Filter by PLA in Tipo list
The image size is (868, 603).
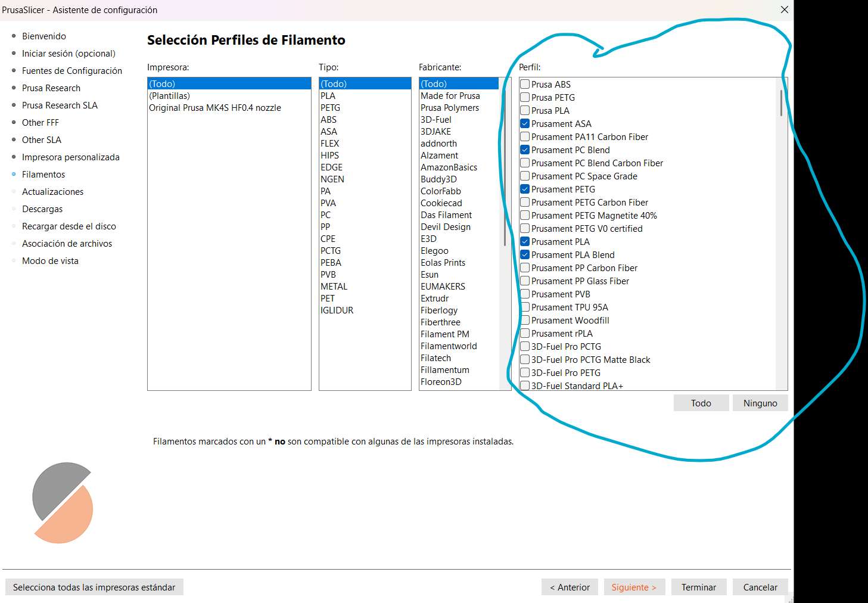[x=365, y=96]
